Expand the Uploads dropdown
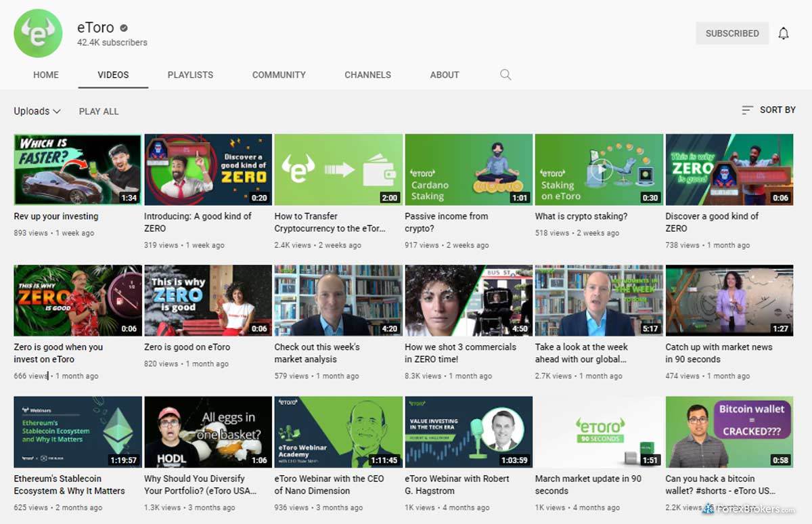812x524 pixels. tap(37, 111)
